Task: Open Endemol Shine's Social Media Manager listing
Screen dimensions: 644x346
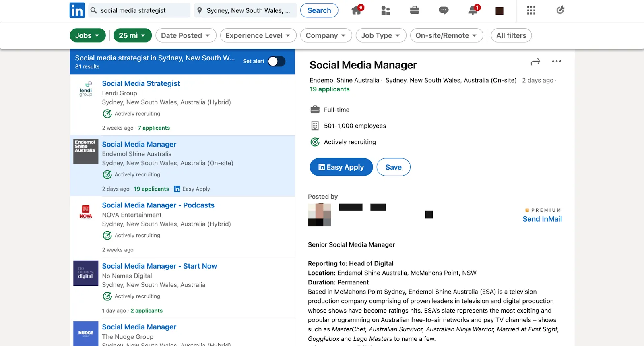Action: (139, 144)
